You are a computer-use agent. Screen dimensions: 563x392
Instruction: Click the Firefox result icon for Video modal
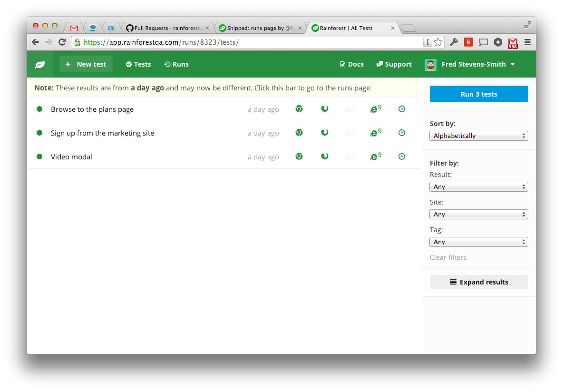click(x=325, y=157)
